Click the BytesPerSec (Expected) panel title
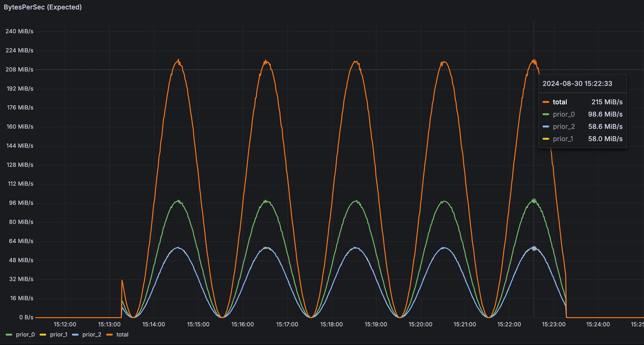644x345 pixels. (x=43, y=7)
